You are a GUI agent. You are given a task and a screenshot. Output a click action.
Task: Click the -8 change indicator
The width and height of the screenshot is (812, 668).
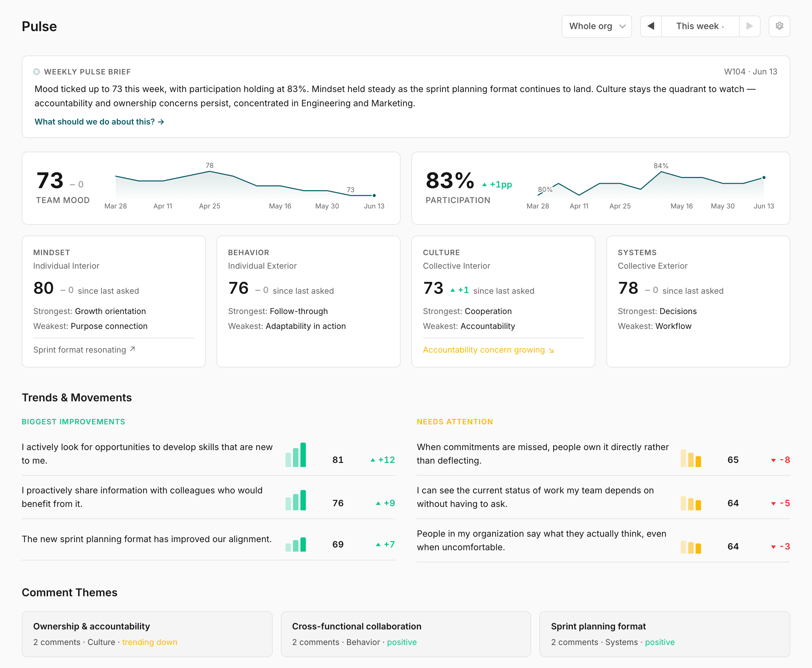[x=781, y=460]
